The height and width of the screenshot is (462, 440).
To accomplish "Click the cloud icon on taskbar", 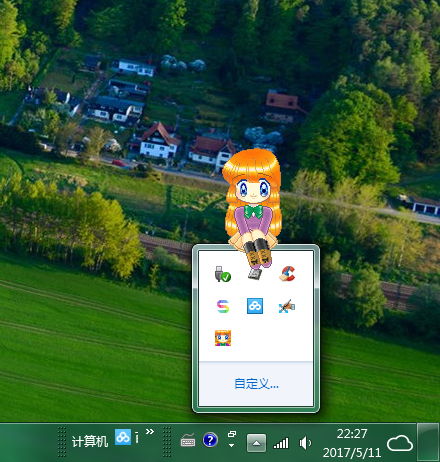I will point(400,443).
